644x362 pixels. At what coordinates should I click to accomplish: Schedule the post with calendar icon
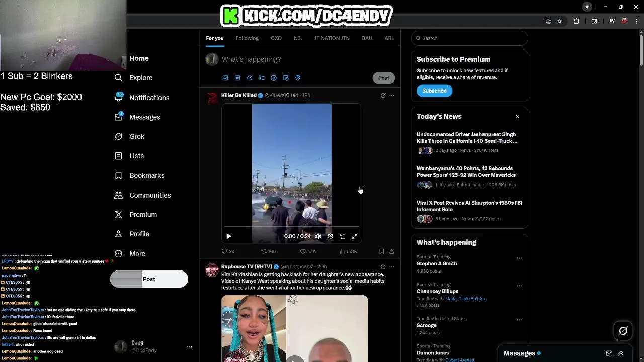(286, 78)
